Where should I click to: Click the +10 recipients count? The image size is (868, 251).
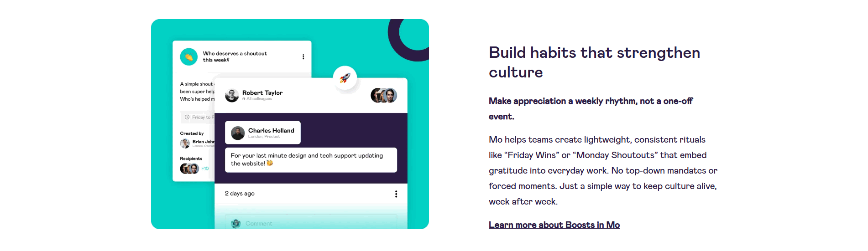coord(205,169)
